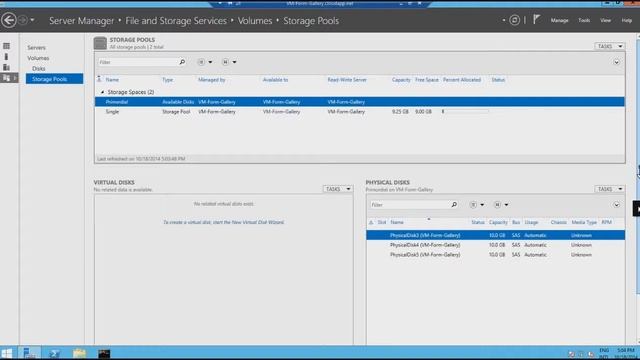Select the PhysicalDisk5 (VM-Form-Gallery) row
The width and height of the screenshot is (640, 360).
(496, 255)
